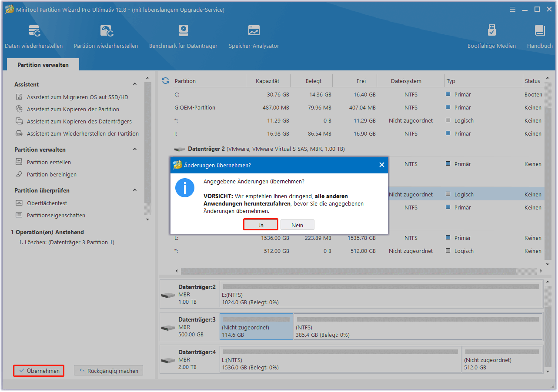Confirm with Ja button
Viewport: 558px width, 392px height.
click(261, 225)
